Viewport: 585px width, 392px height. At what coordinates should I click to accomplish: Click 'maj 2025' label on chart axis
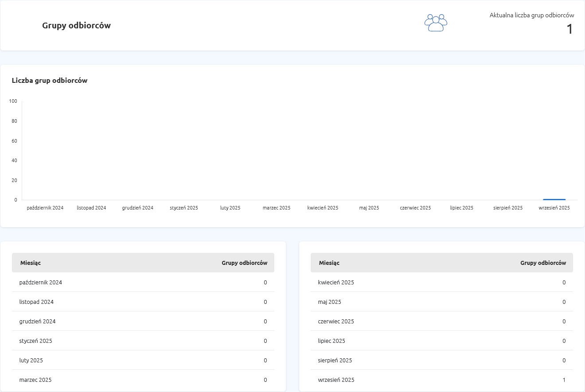pos(369,208)
